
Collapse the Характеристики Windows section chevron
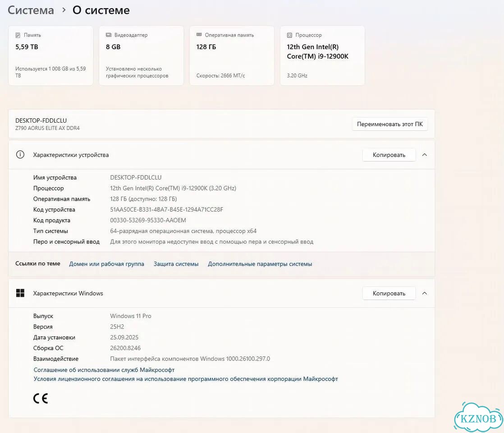click(x=424, y=293)
